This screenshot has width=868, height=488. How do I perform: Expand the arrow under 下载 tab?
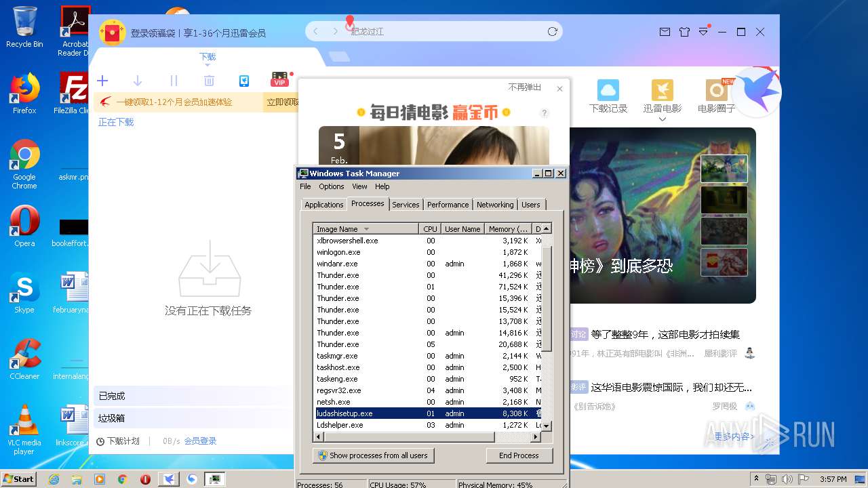(208, 66)
